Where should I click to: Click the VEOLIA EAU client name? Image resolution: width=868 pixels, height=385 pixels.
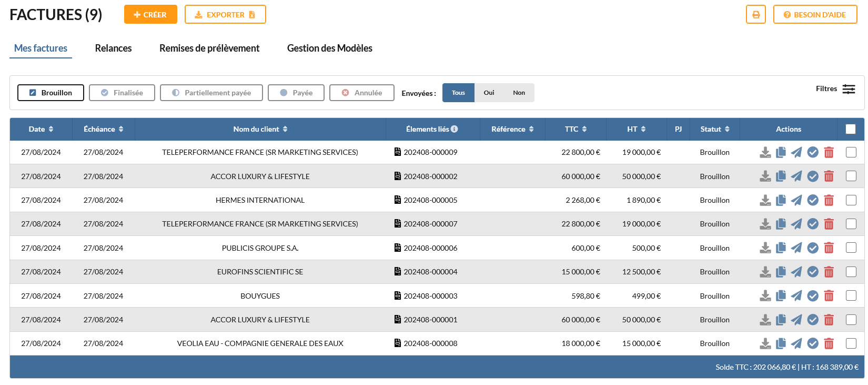(x=260, y=343)
